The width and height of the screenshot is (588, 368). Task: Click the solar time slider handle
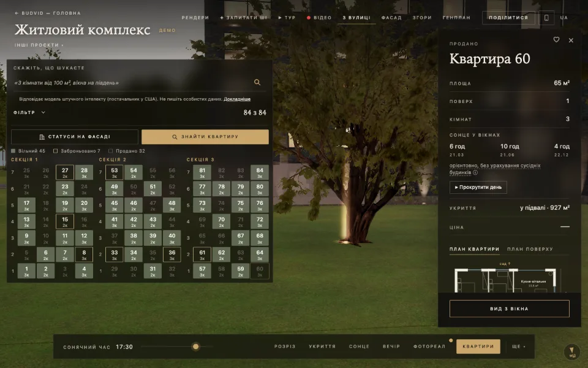tap(195, 347)
